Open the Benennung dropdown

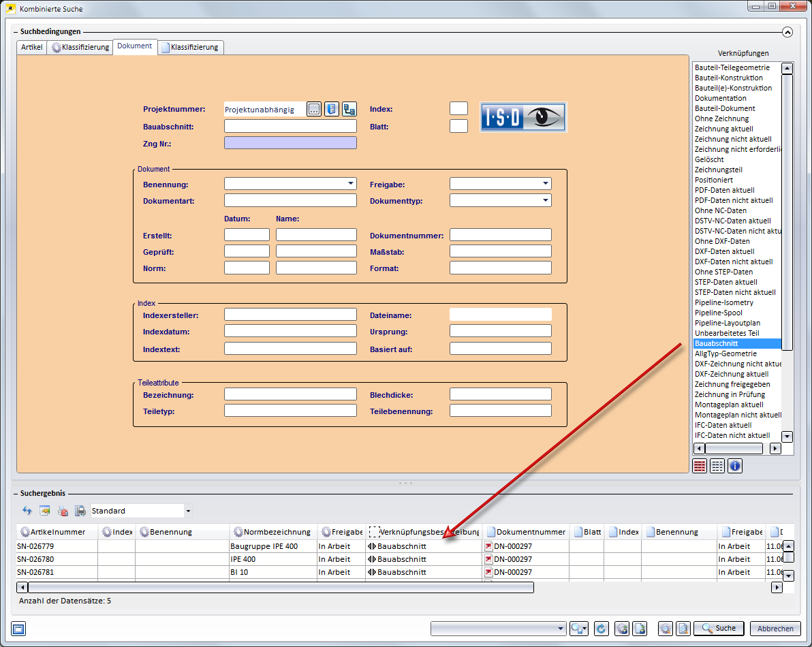pos(351,183)
